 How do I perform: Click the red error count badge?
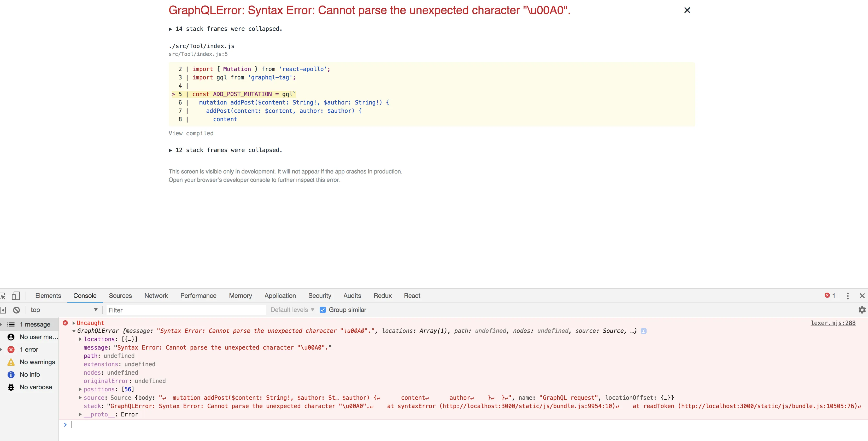point(830,296)
